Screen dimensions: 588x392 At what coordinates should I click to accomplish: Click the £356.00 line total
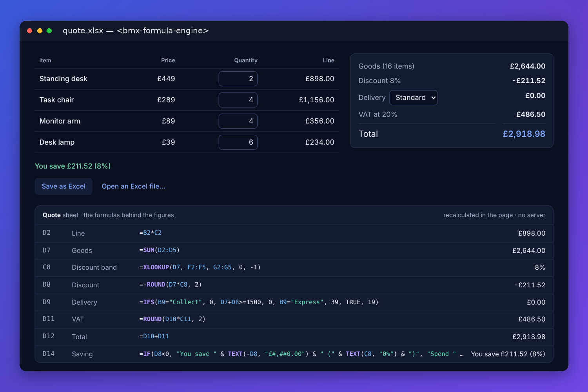pos(320,121)
